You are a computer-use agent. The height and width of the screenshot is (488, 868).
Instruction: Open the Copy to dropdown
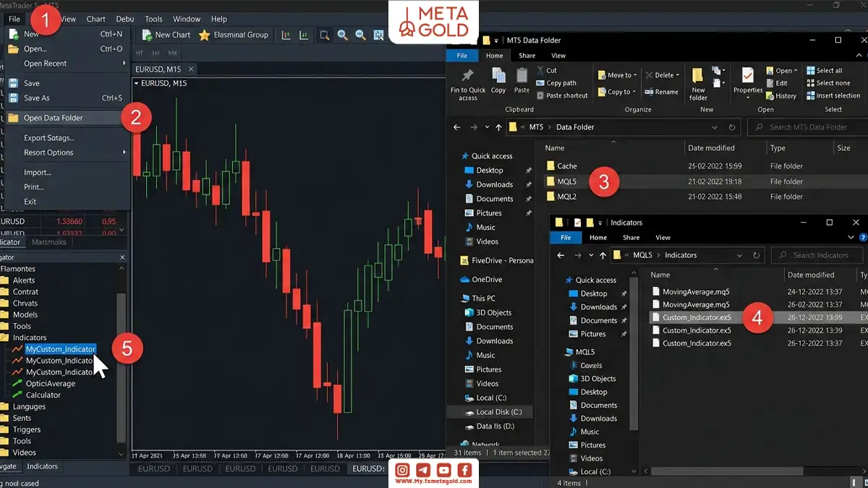coord(618,92)
